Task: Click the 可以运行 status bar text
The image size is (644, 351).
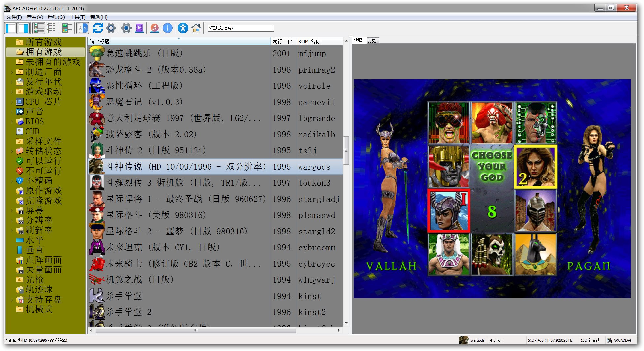Action: point(496,340)
